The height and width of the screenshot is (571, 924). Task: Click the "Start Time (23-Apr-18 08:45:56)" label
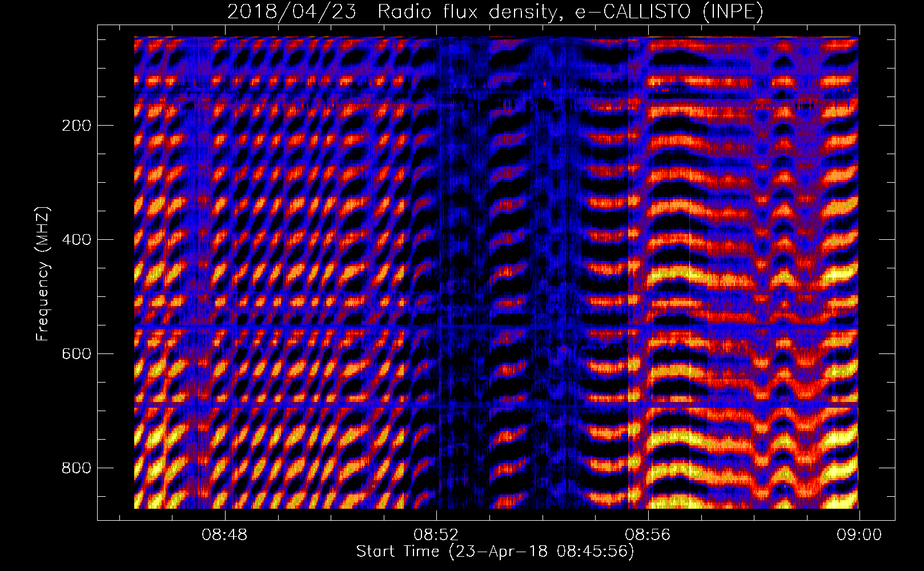point(495,552)
